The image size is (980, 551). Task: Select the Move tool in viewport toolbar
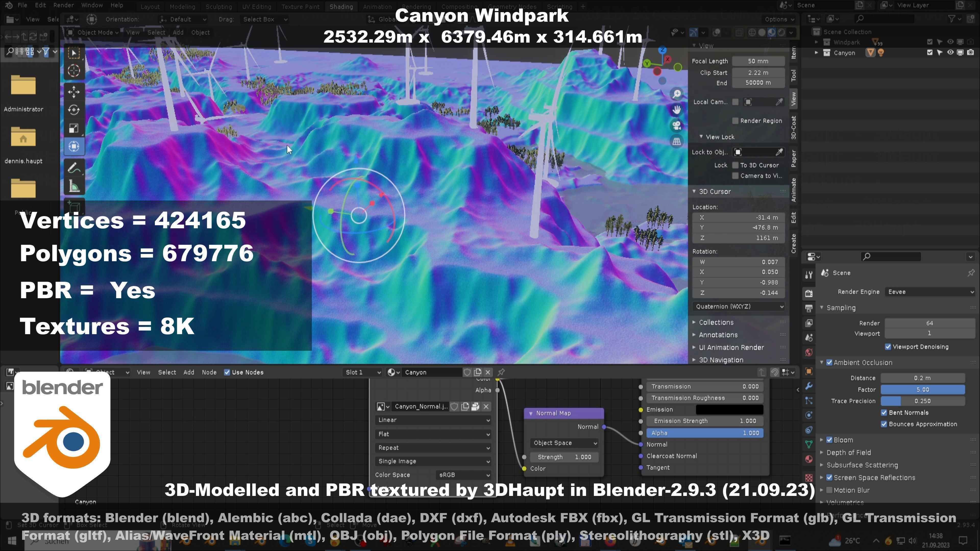(x=74, y=91)
